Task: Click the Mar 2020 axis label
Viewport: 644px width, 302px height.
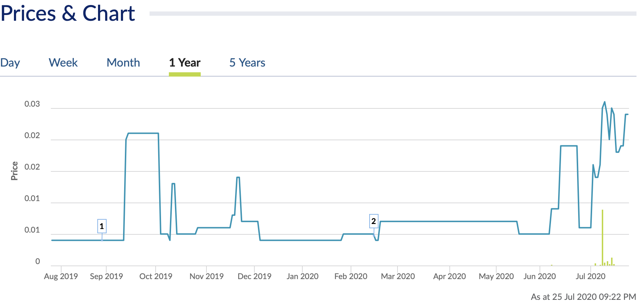Action: coord(397,276)
